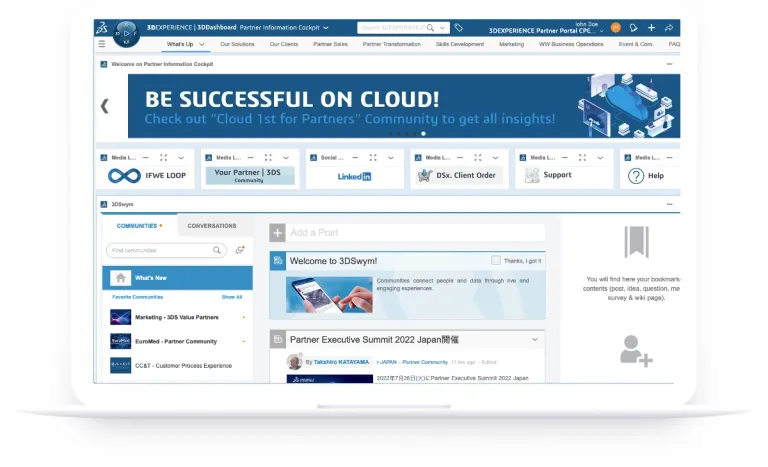The image size is (768, 467).
Task: Maximize the IFWE LOOP widget
Action: point(164,157)
